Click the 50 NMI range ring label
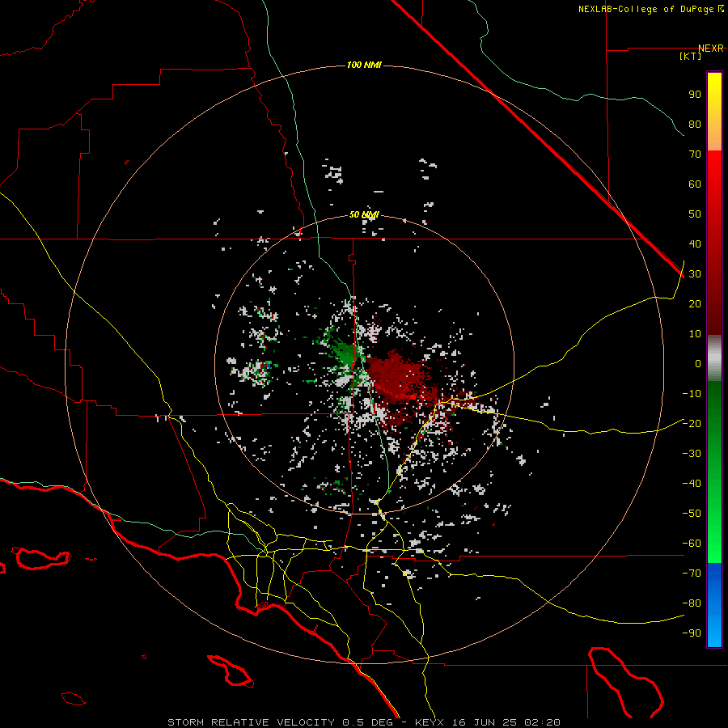Viewport: 728px width, 728px height. tap(364, 214)
